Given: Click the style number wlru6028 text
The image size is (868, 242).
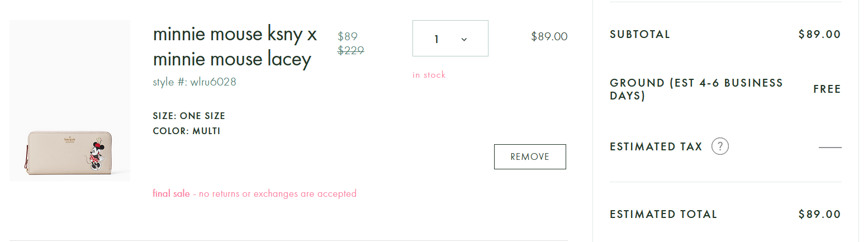Looking at the screenshot, I should tap(195, 82).
